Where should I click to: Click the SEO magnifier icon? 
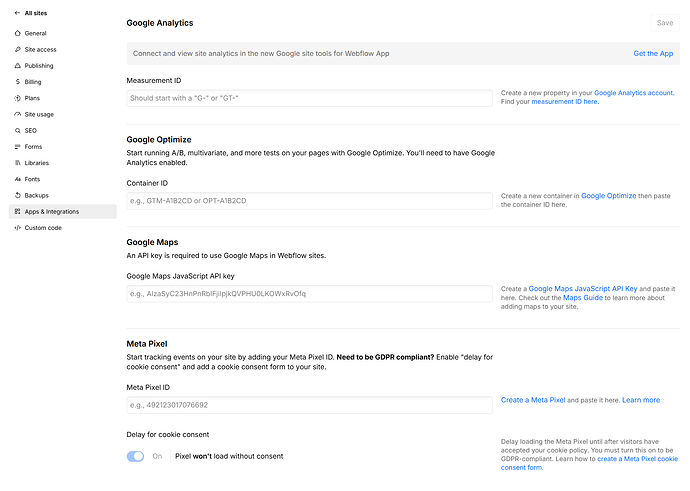pos(17,130)
